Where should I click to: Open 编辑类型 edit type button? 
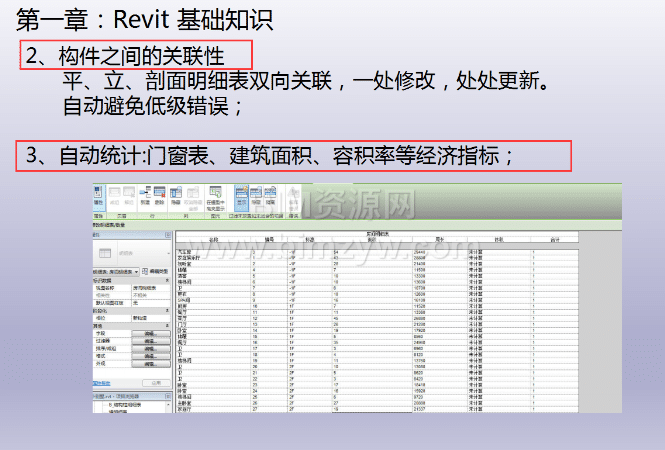(x=155, y=271)
